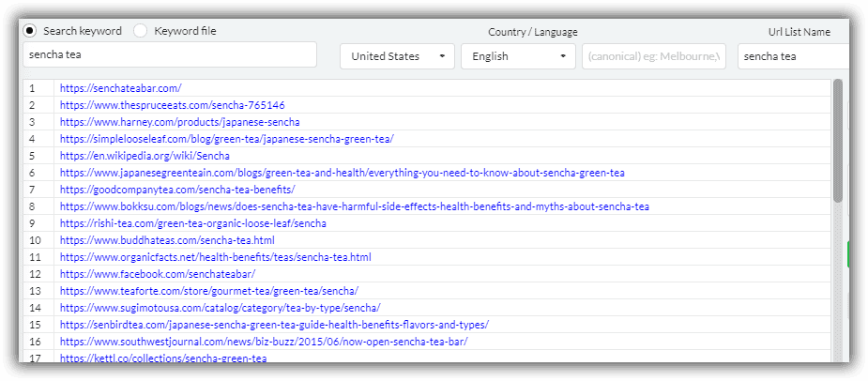Open the thespruceeats.com sencha link

172,105
